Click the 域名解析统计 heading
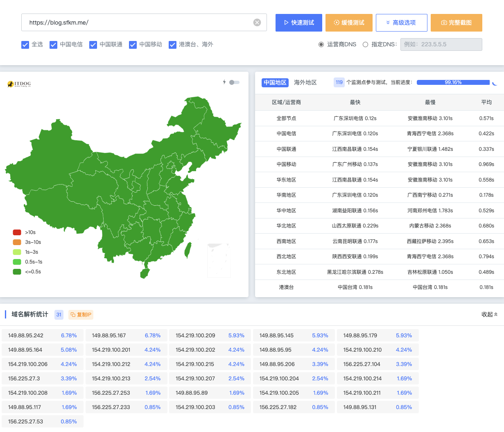The image size is (504, 432). pos(30,314)
